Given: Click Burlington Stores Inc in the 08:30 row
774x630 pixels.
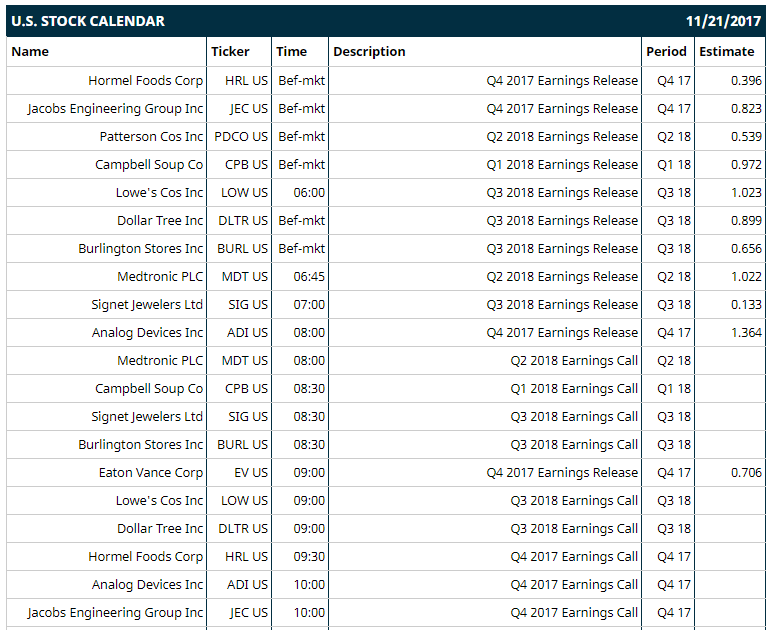Looking at the screenshot, I should pos(141,445).
